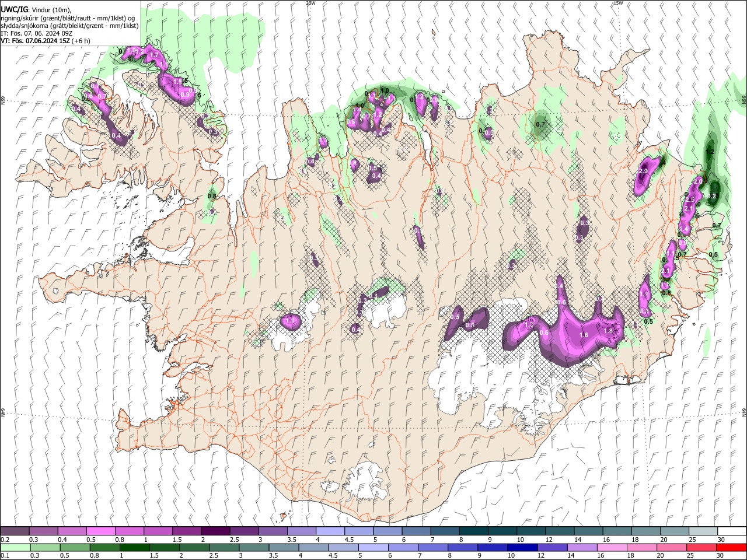The height and width of the screenshot is (560, 747).
Task: Click the 15W longitude label
Action: click(x=618, y=3)
